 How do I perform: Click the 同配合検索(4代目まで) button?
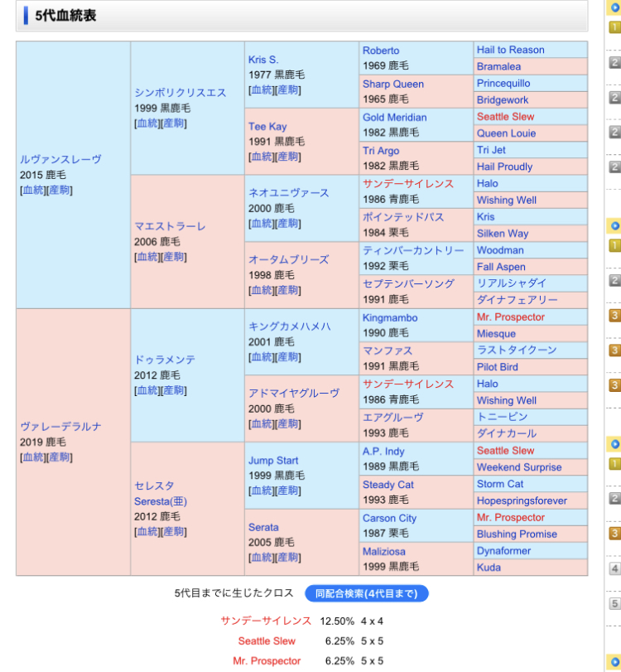tap(367, 593)
